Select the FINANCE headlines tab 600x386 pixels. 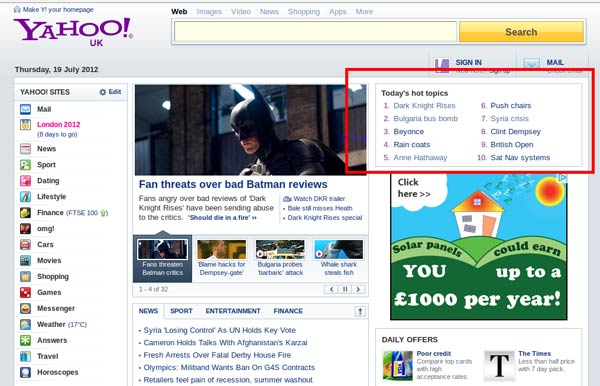coord(288,311)
